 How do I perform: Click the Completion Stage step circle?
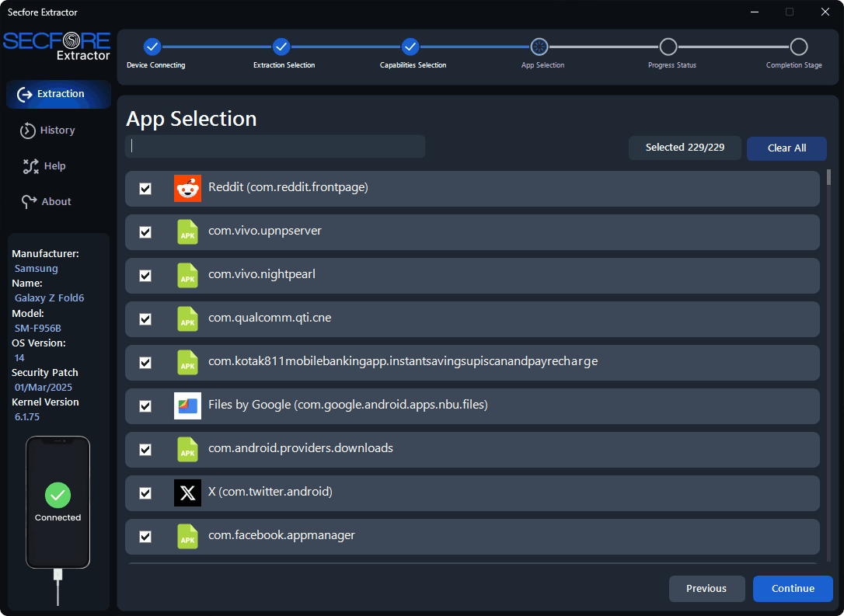(x=798, y=47)
